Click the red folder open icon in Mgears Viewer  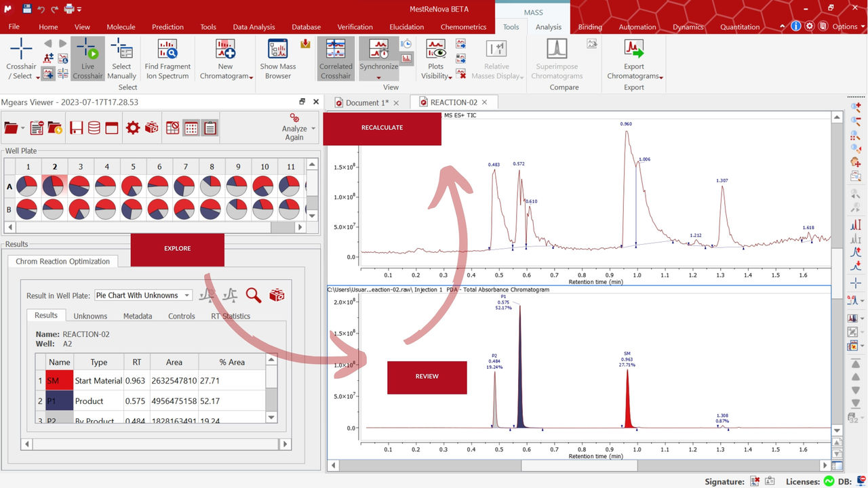click(11, 127)
